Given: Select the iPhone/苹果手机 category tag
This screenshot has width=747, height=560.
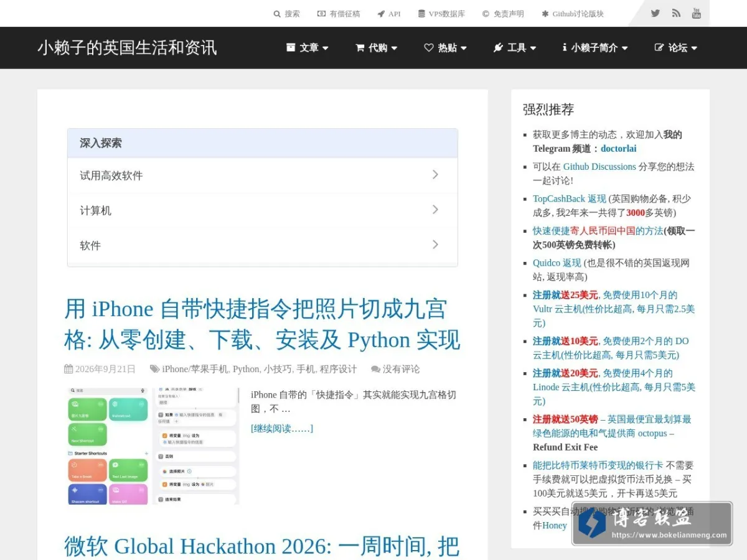Looking at the screenshot, I should (x=195, y=369).
